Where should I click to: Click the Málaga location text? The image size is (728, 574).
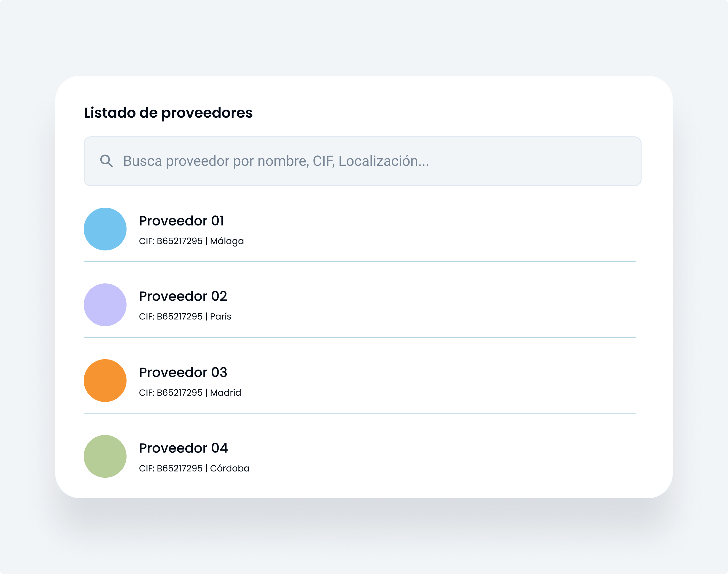[x=227, y=241]
